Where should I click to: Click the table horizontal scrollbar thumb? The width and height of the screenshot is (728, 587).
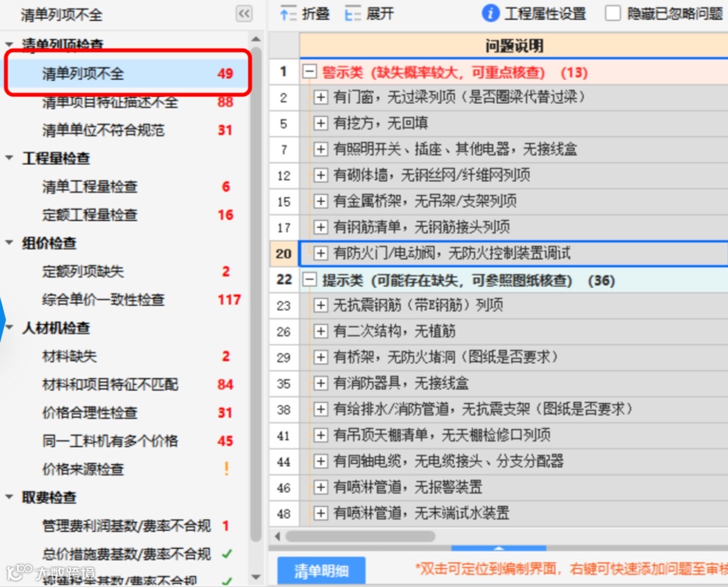click(360, 536)
